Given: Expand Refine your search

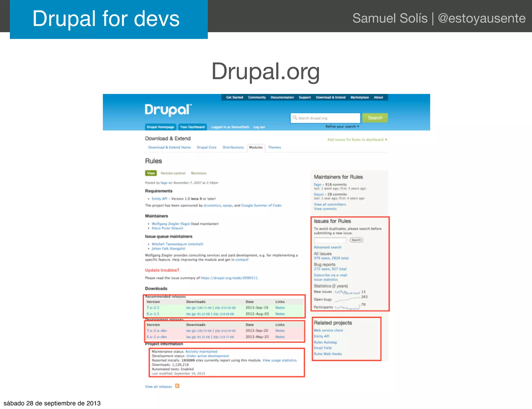Looking at the screenshot, I should click(342, 126).
